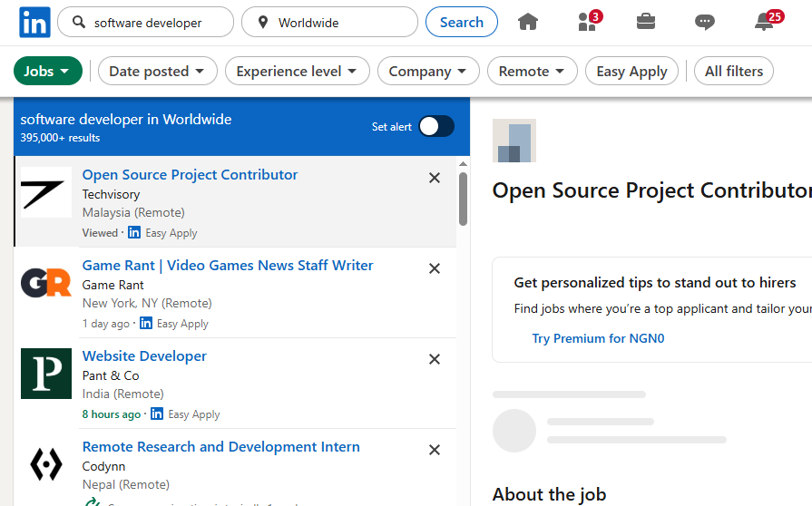This screenshot has width=812, height=506.
Task: Open the Website Developer job listing
Action: 144,356
